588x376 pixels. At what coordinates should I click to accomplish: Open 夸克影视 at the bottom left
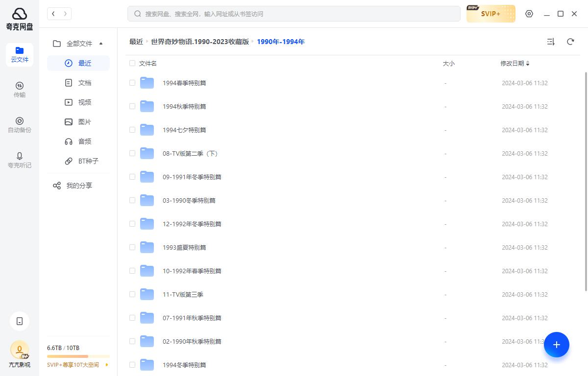pyautogui.click(x=19, y=356)
